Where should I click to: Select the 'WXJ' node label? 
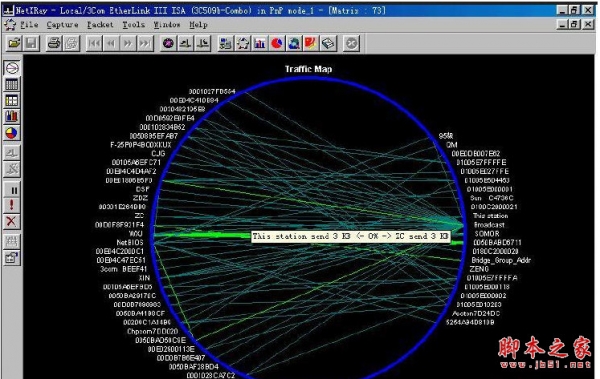click(x=135, y=234)
